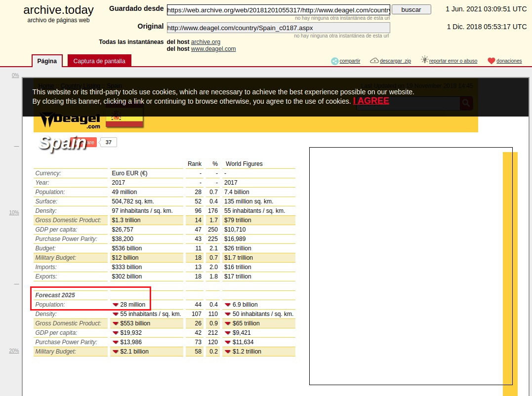Click the download .zip cloud icon
This screenshot has width=532, height=396.
pyautogui.click(x=374, y=61)
